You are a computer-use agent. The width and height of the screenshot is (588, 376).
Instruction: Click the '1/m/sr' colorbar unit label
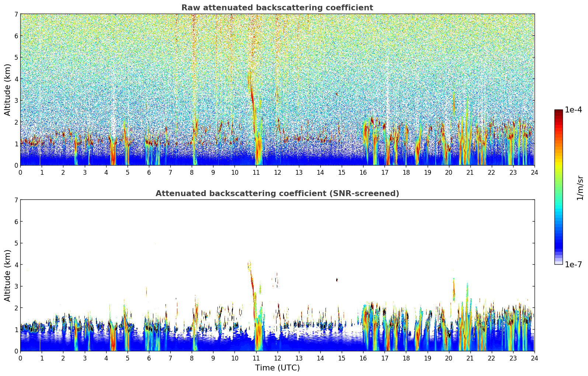[580, 188]
